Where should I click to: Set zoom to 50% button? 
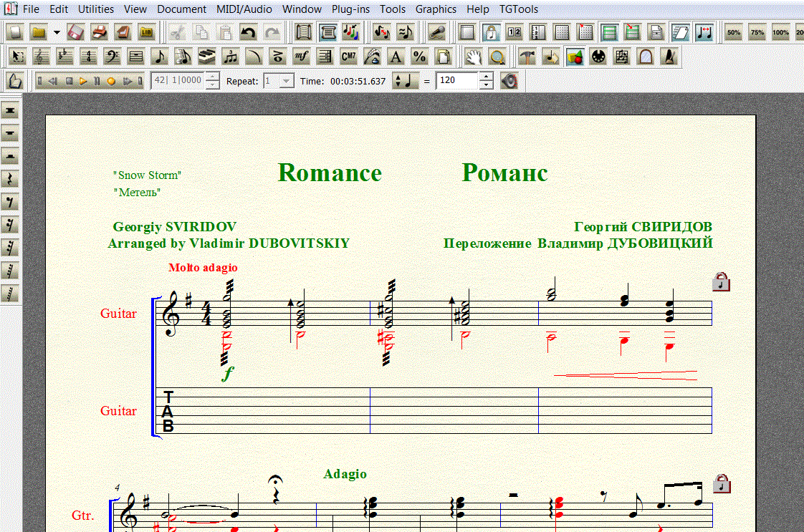pos(734,33)
